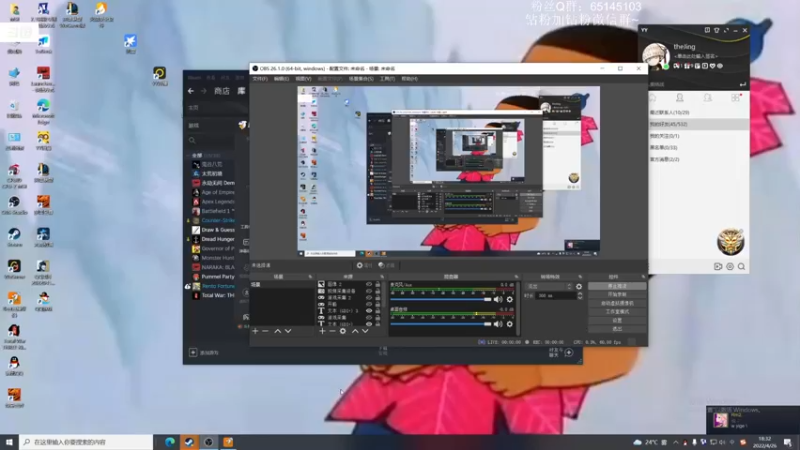The height and width of the screenshot is (450, 800).
Task: Adjust transition duration stepper arrows
Action: pyautogui.click(x=580, y=296)
